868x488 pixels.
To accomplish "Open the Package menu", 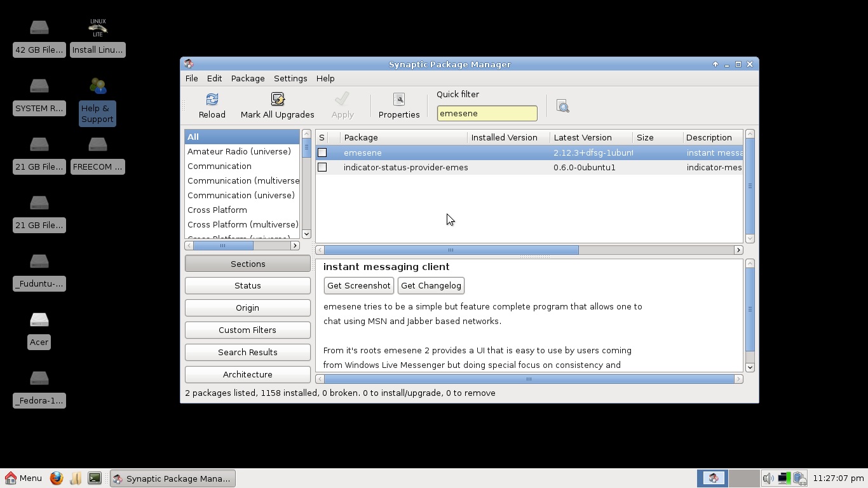I will 248,78.
